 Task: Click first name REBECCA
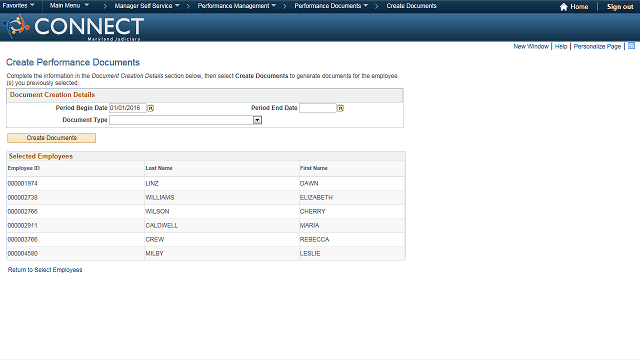click(314, 240)
